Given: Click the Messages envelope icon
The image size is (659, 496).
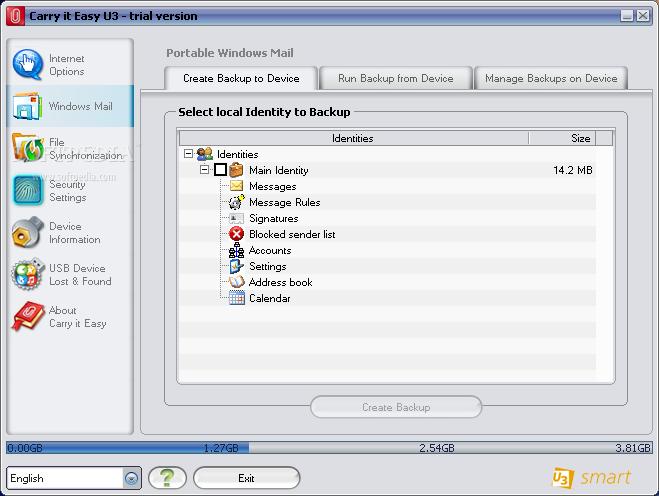Looking at the screenshot, I should 237,186.
